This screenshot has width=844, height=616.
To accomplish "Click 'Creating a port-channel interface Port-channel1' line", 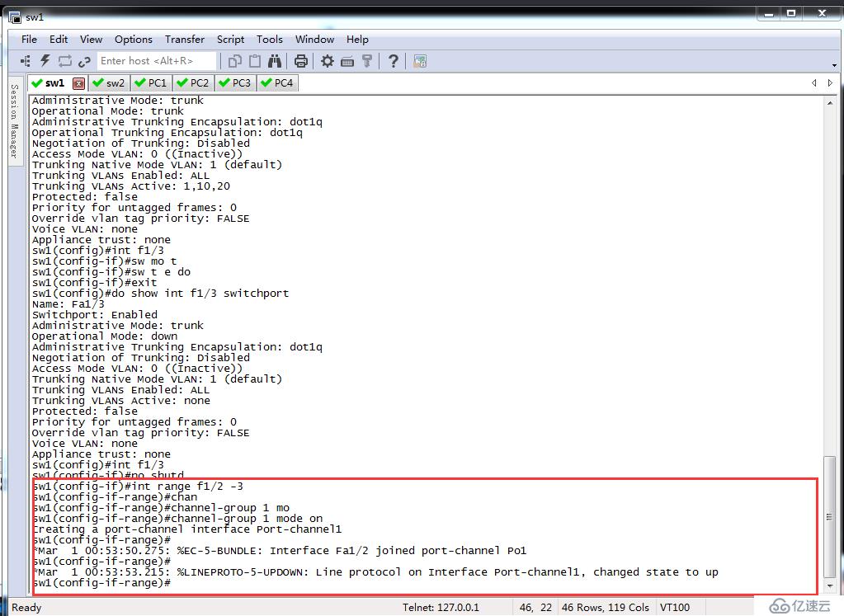I will tap(186, 529).
